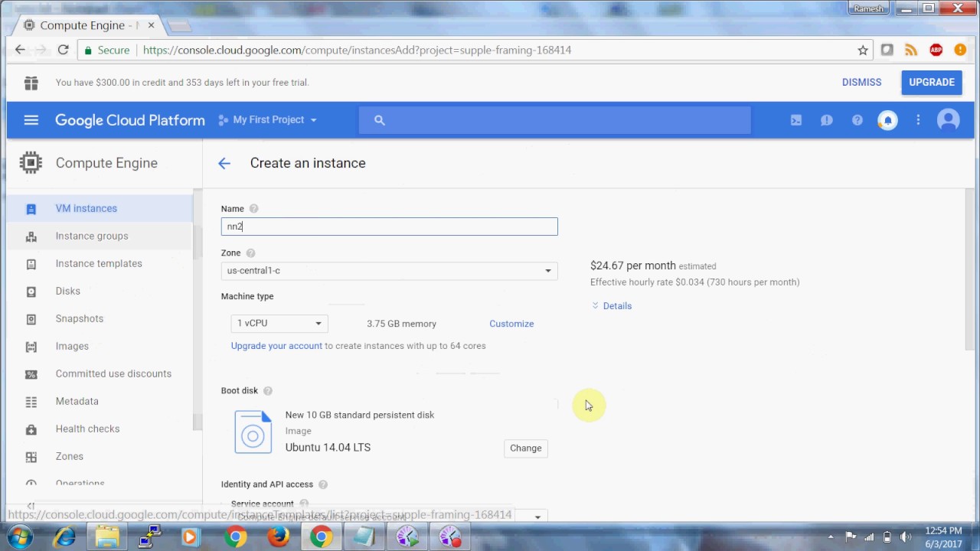
Task: Click the Customize machine type link
Action: click(511, 324)
